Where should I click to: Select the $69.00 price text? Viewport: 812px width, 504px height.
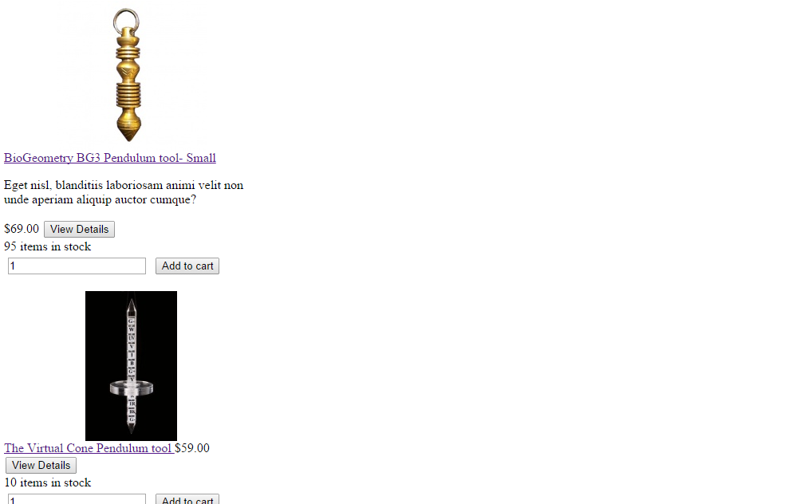tap(22, 229)
